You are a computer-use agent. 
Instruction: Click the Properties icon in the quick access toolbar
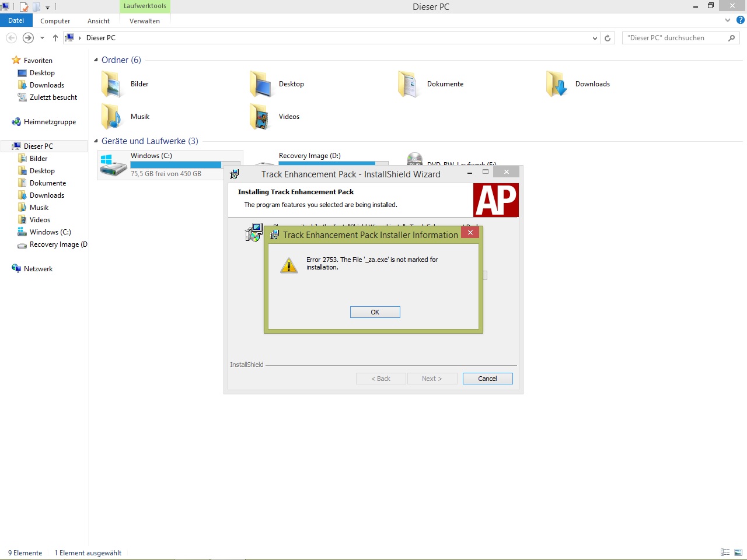coord(24,7)
